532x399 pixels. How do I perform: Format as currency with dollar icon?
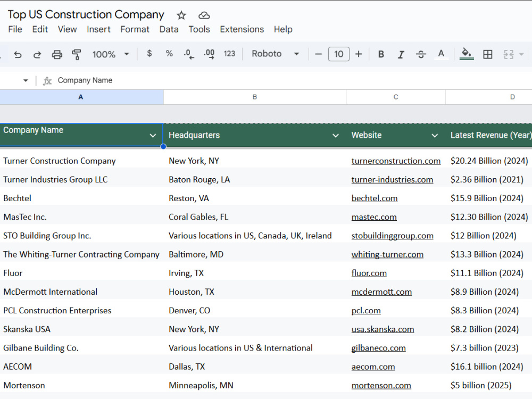149,54
